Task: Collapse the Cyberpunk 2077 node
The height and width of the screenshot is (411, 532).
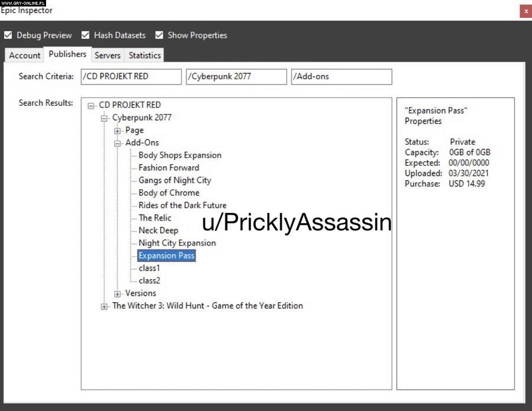Action: (x=105, y=118)
